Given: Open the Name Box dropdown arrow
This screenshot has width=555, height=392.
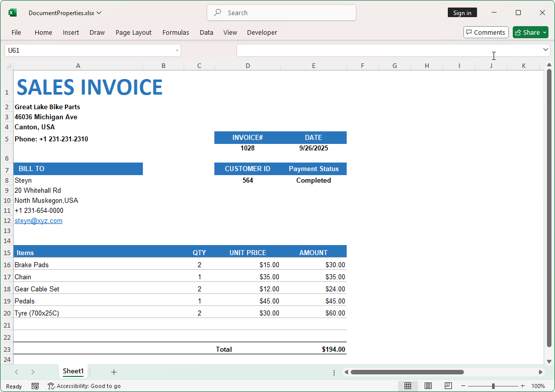Looking at the screenshot, I should click(x=177, y=50).
